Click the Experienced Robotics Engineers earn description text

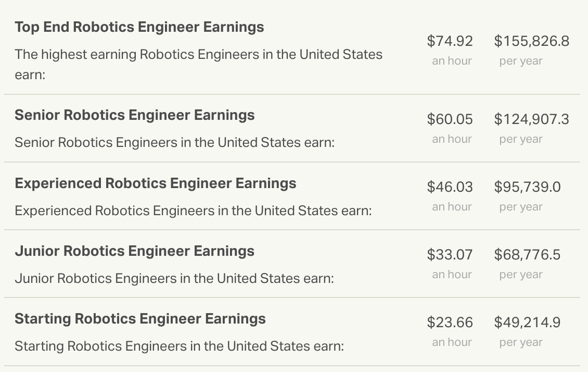tap(193, 210)
